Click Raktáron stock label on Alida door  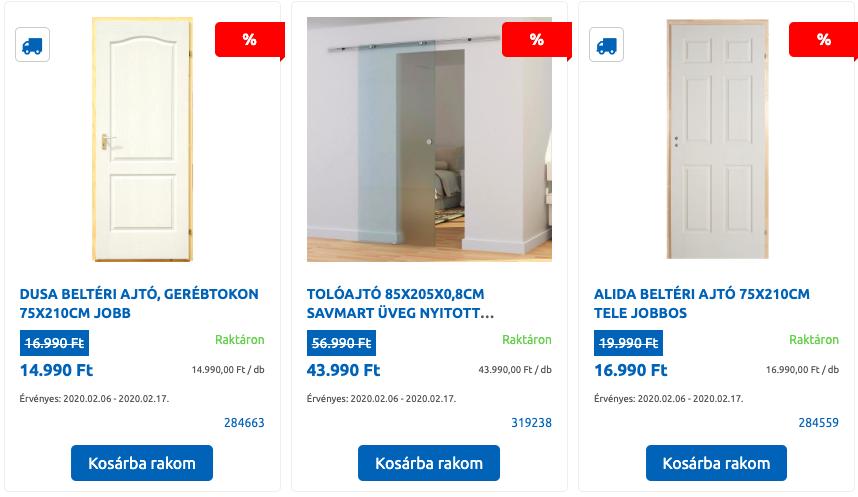coord(814,339)
